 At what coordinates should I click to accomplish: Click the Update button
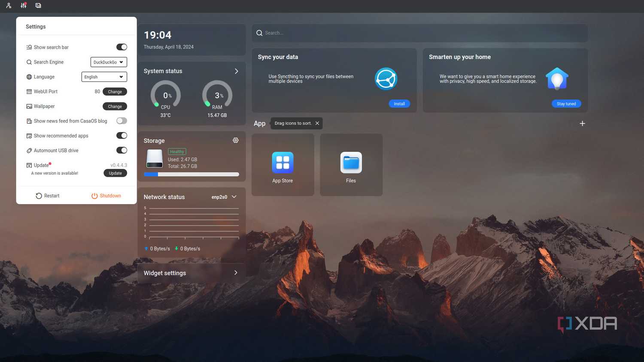point(115,173)
